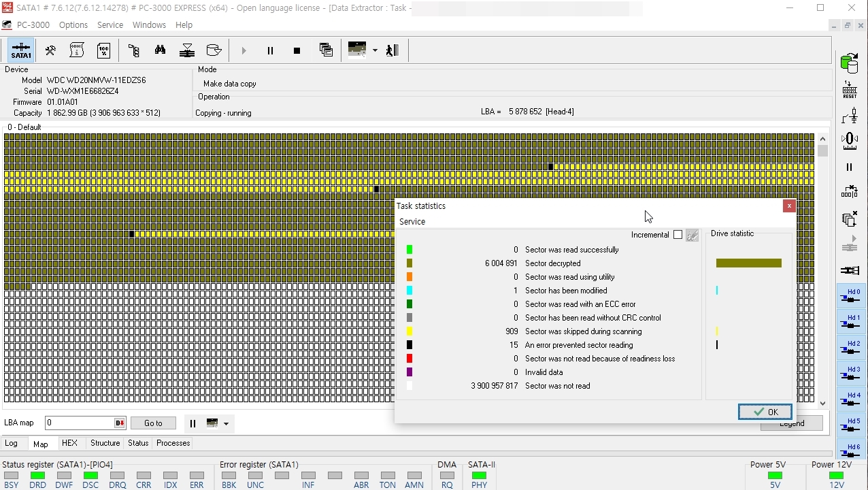This screenshot has height=490, width=868.
Task: Stop the running copy task
Action: [x=297, y=50]
